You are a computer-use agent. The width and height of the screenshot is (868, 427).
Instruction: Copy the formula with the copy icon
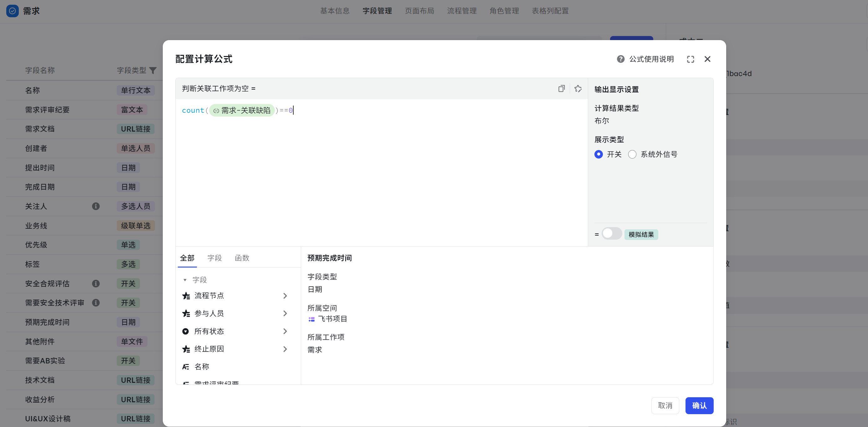pyautogui.click(x=561, y=88)
